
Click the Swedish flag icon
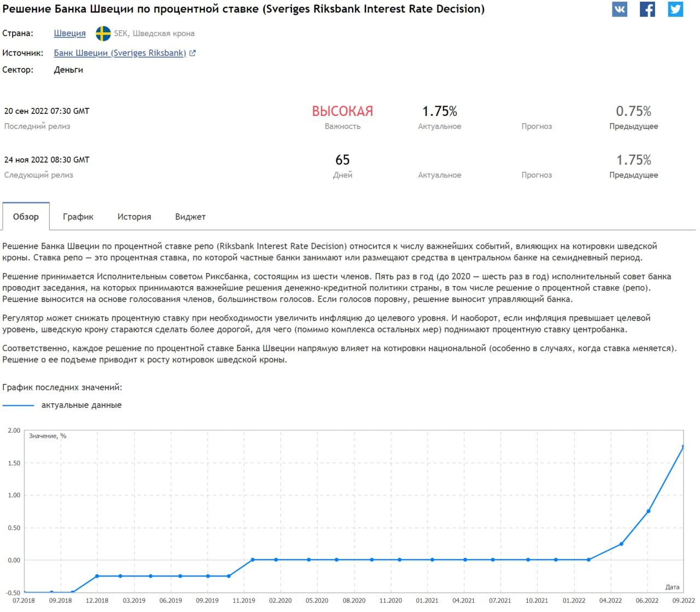click(103, 33)
